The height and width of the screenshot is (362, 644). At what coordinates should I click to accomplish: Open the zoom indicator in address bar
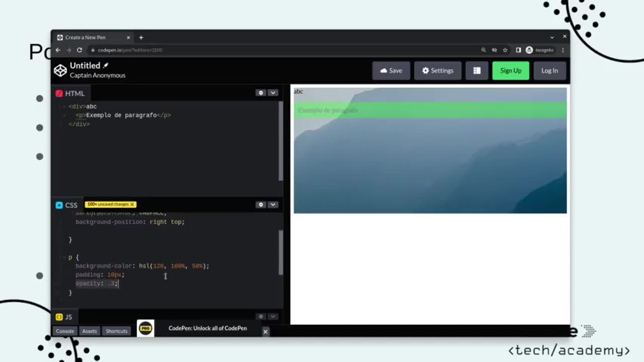[484, 50]
